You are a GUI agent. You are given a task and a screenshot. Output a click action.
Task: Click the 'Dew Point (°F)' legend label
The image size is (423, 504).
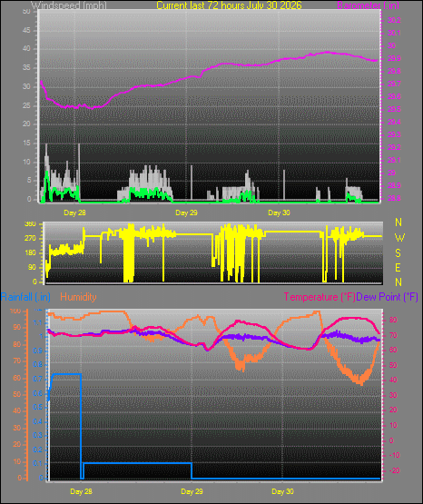point(387,297)
